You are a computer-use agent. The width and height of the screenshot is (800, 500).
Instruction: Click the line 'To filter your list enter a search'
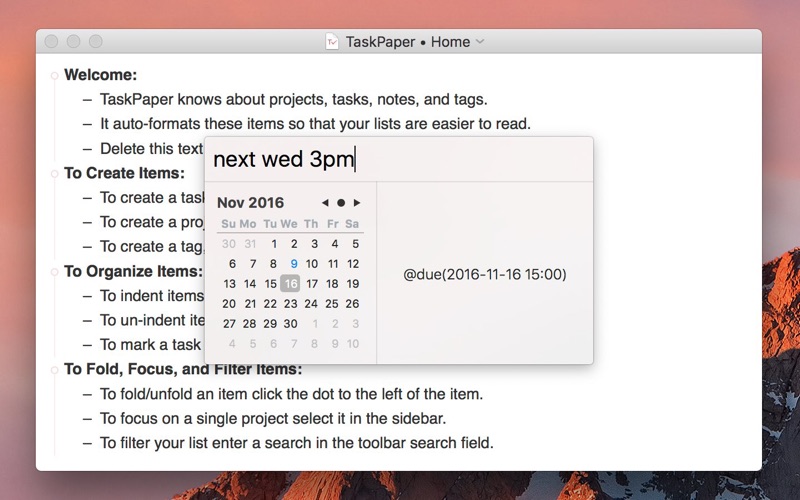296,443
